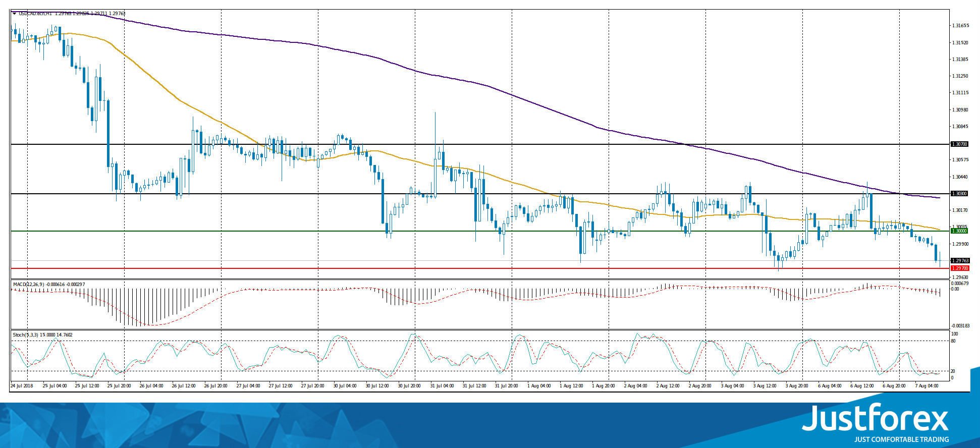Click the "Just Comfortable Trading" tagline
The image size is (980, 448).
pos(901,439)
